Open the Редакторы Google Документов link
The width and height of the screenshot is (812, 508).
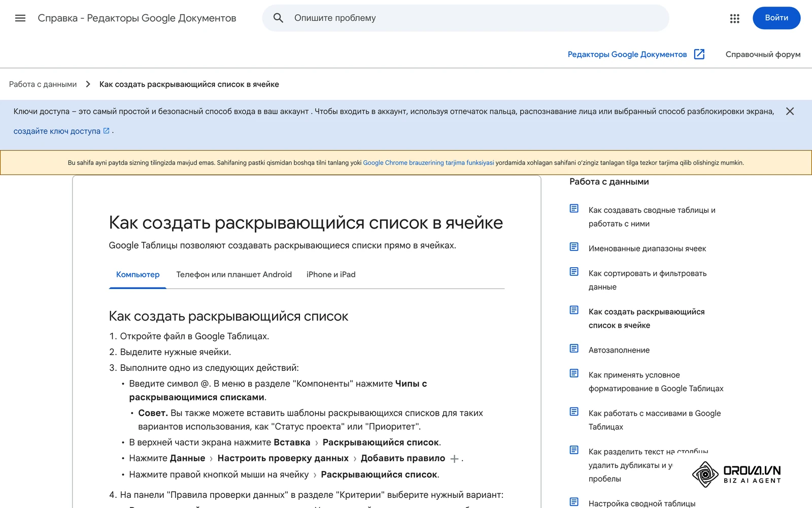pos(627,54)
